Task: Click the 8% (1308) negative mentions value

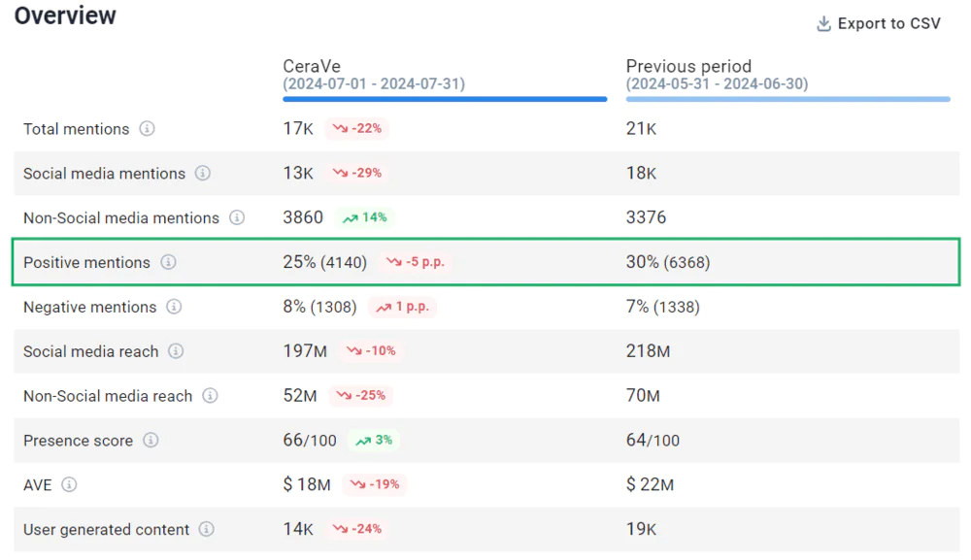Action: [x=320, y=307]
